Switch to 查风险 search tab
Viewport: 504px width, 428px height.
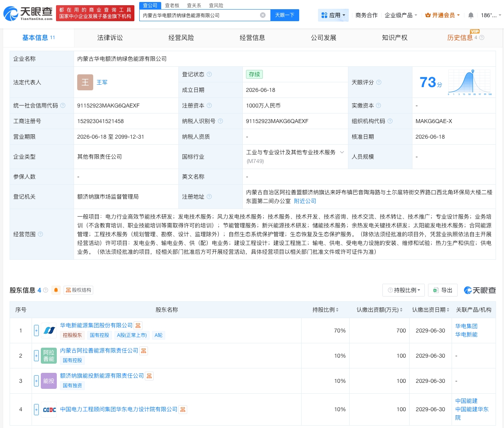click(x=216, y=6)
